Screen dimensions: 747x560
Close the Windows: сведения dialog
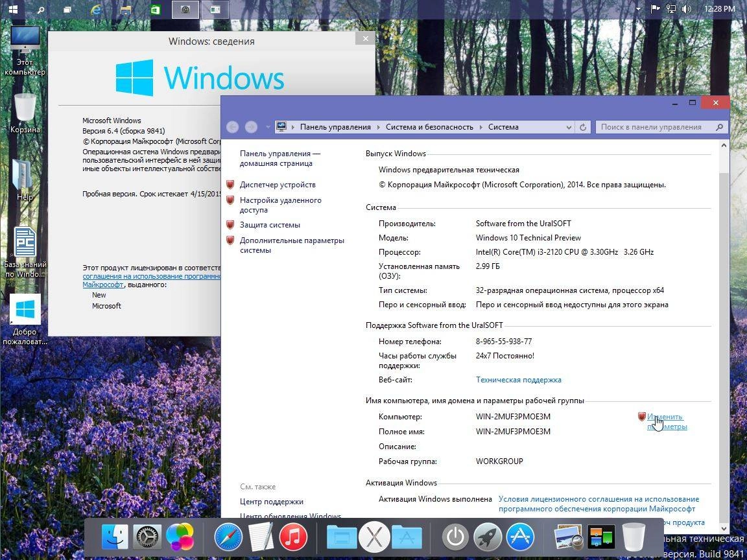click(366, 39)
